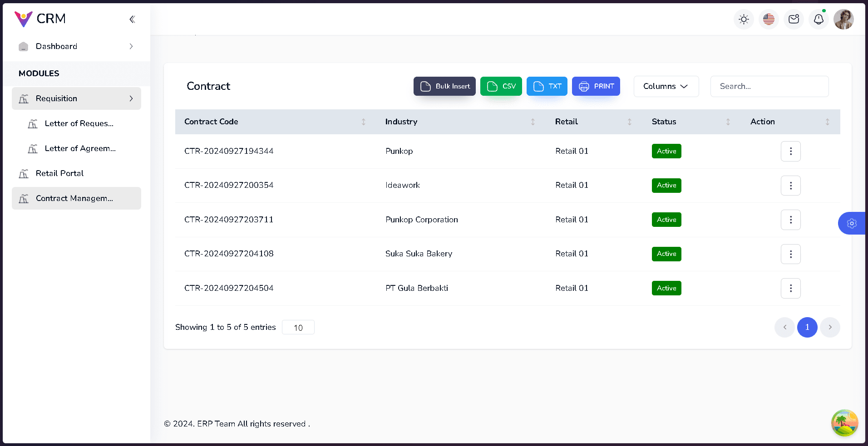
Task: Open Retail Portal module
Action: pos(59,173)
